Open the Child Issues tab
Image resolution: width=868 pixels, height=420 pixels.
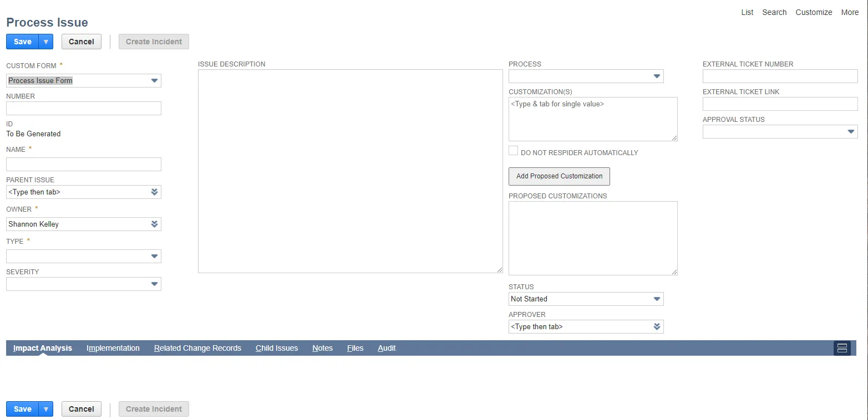[277, 348]
